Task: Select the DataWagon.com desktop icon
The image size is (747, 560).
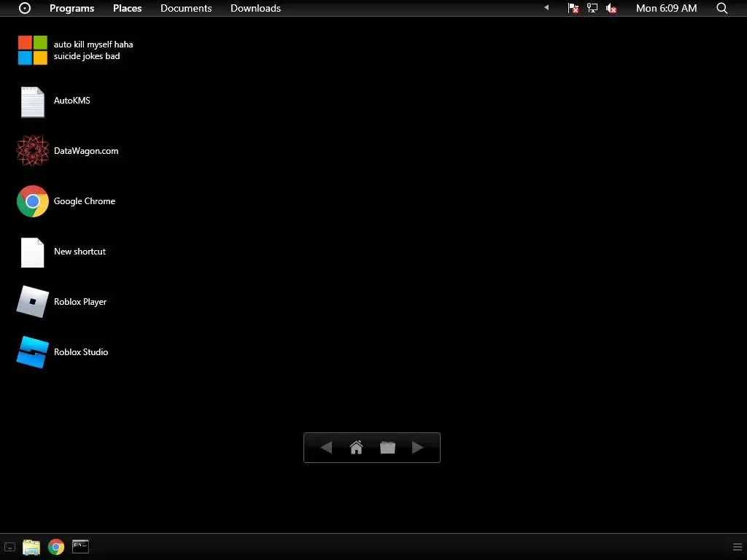Action: pyautogui.click(x=32, y=151)
